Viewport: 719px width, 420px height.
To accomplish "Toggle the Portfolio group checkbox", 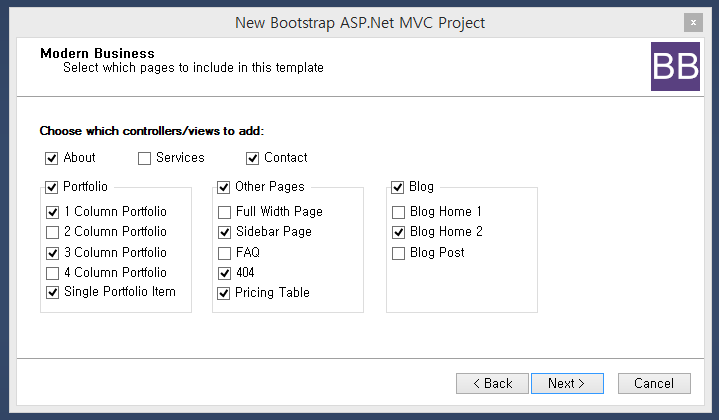I will pos(52,187).
